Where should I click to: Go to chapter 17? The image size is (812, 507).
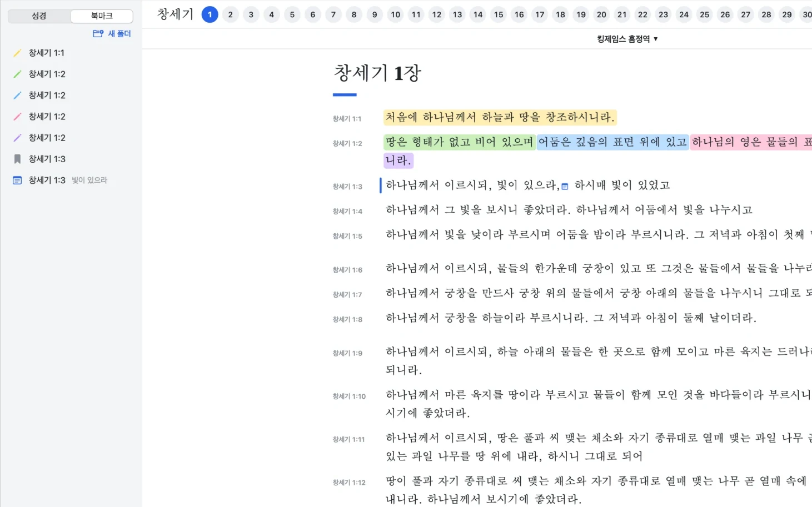(540, 14)
